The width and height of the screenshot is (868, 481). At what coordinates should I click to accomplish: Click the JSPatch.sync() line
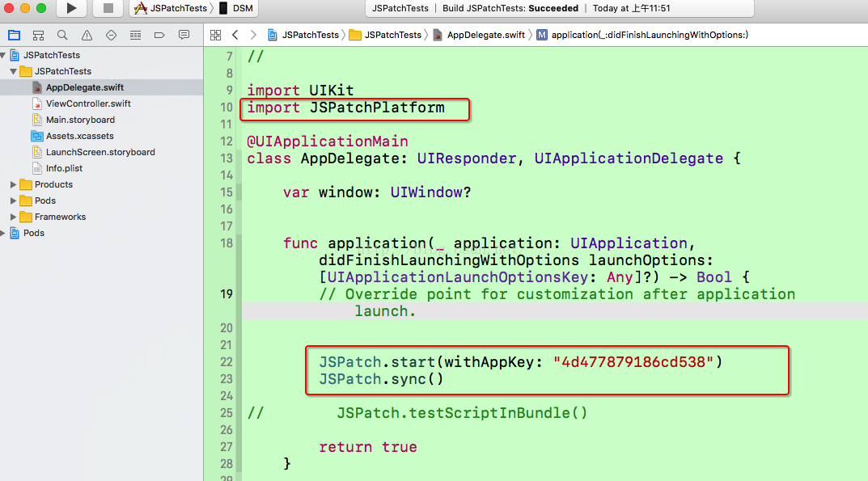[x=381, y=379]
